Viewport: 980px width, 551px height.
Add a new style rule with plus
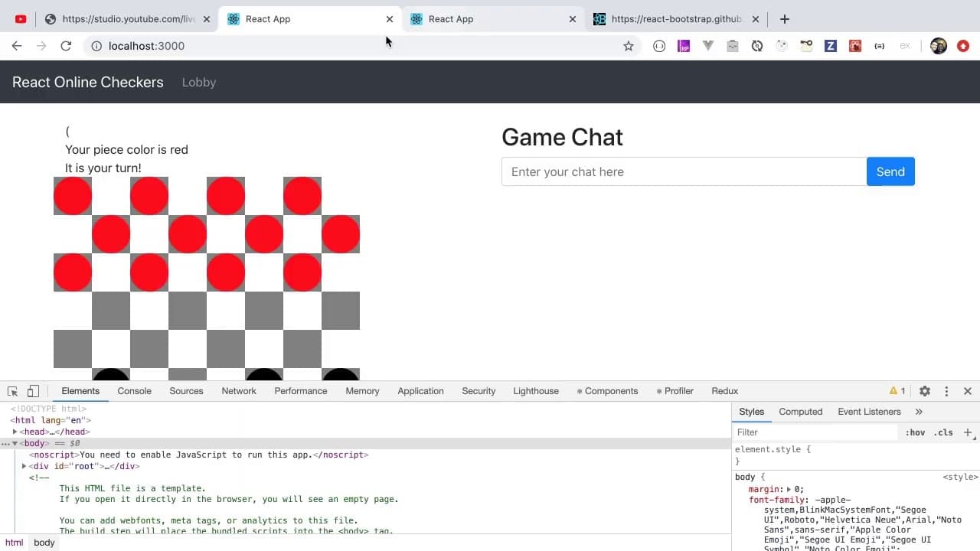coord(968,432)
